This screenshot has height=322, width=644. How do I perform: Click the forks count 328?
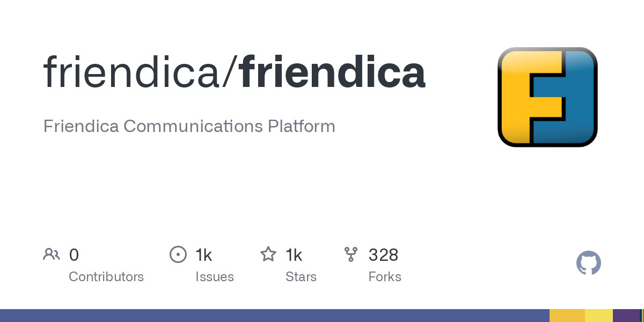tap(383, 255)
